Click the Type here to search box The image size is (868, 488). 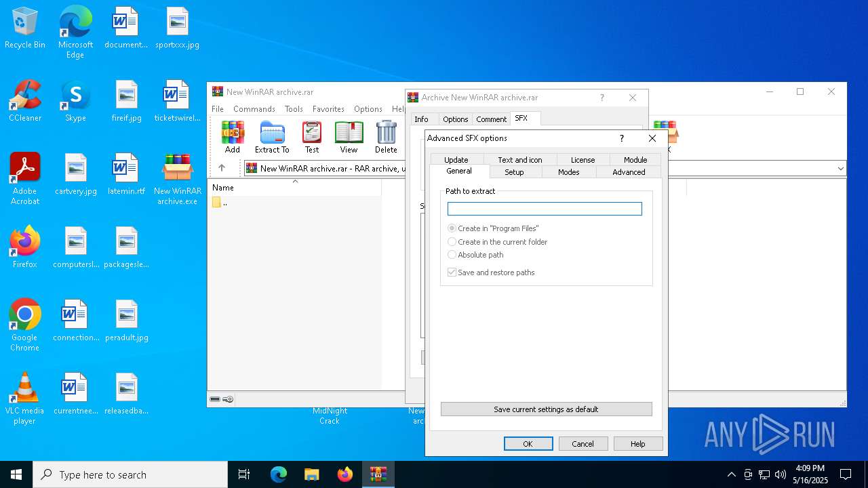point(130,474)
